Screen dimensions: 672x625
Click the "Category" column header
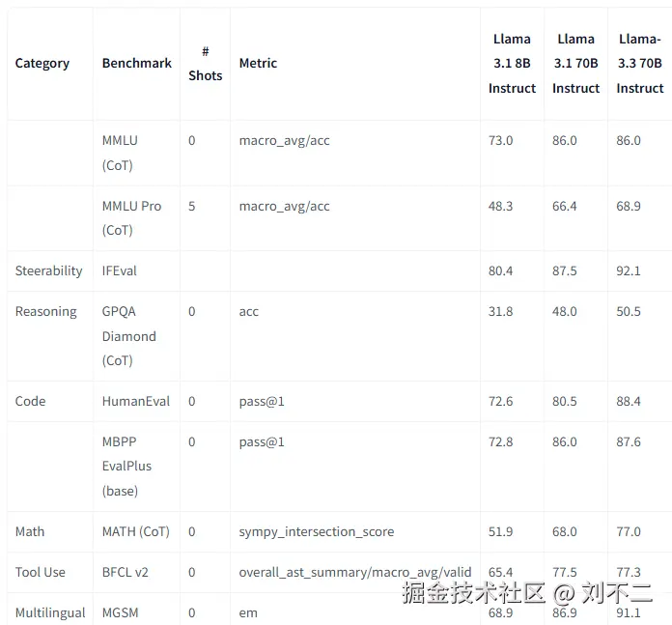(42, 64)
